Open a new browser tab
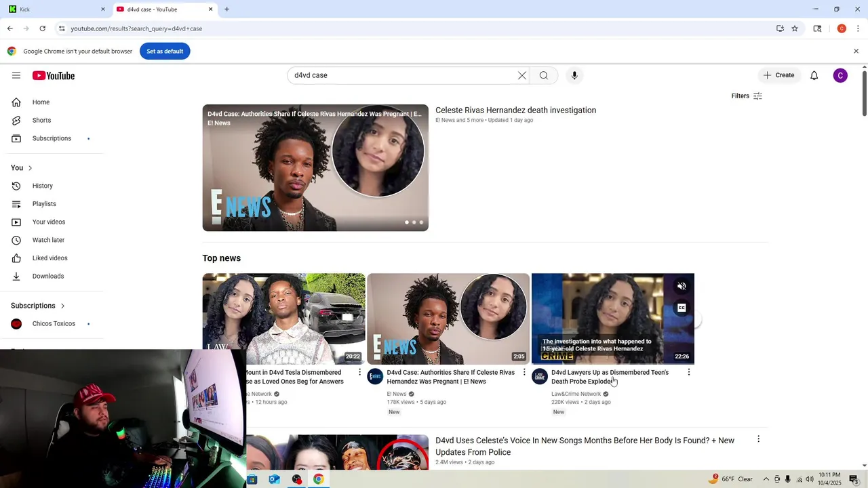The width and height of the screenshot is (868, 488). click(x=226, y=9)
